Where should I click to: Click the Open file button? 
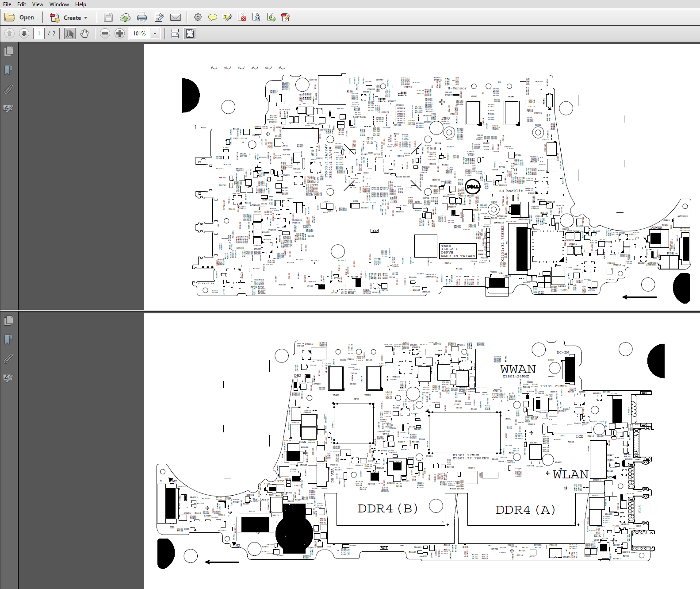point(20,18)
